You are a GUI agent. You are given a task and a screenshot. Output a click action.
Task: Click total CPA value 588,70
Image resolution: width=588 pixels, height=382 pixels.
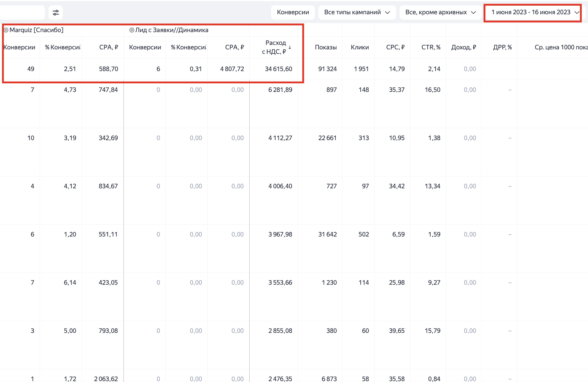coord(109,69)
